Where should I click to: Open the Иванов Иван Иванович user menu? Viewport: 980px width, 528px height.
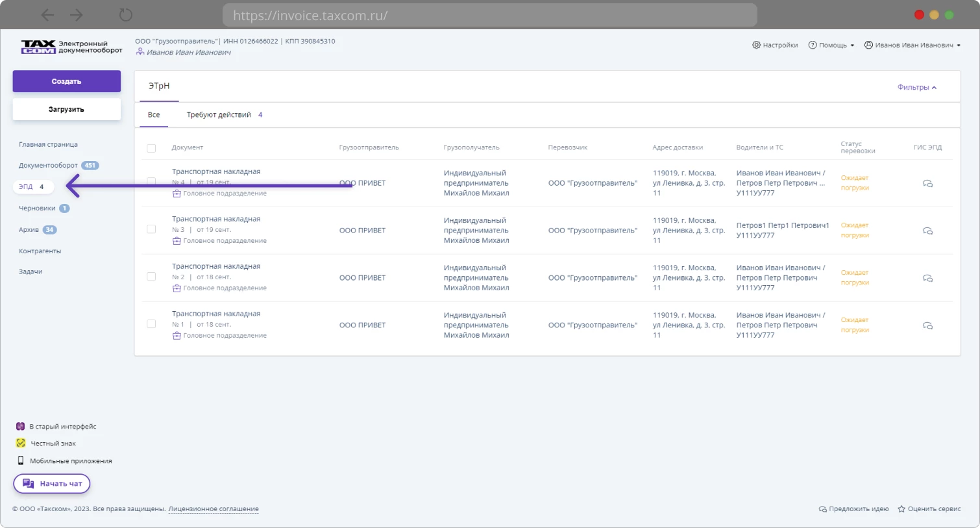[x=913, y=45]
